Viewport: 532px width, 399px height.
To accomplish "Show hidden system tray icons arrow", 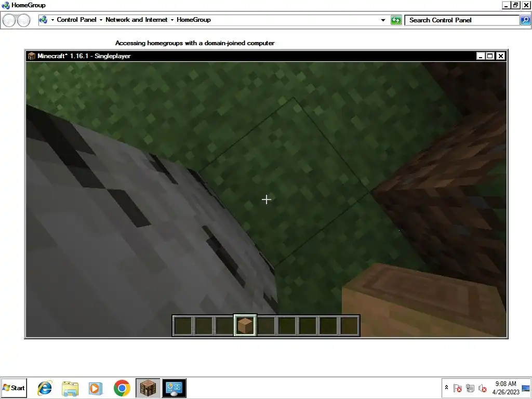I will [446, 388].
